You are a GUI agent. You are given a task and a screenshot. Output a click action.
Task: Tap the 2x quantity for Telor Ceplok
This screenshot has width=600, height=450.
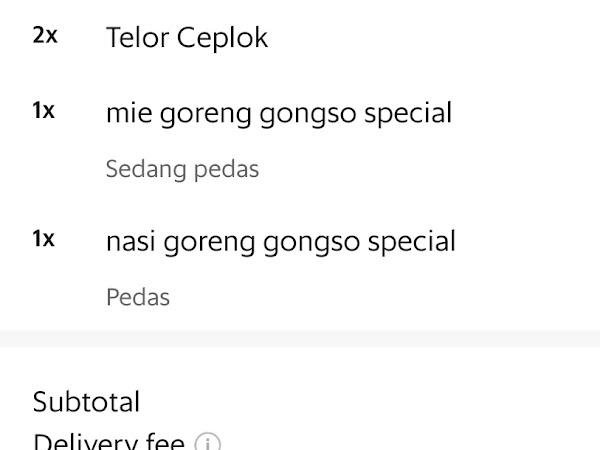click(x=45, y=35)
